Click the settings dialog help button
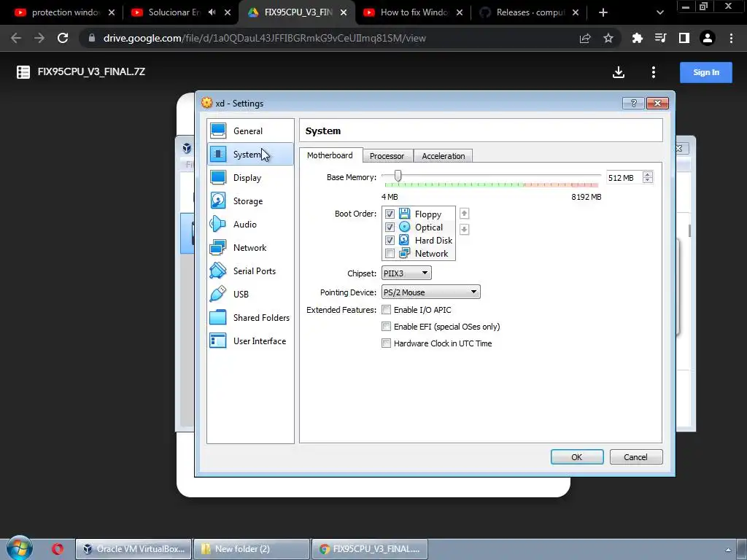 (633, 104)
